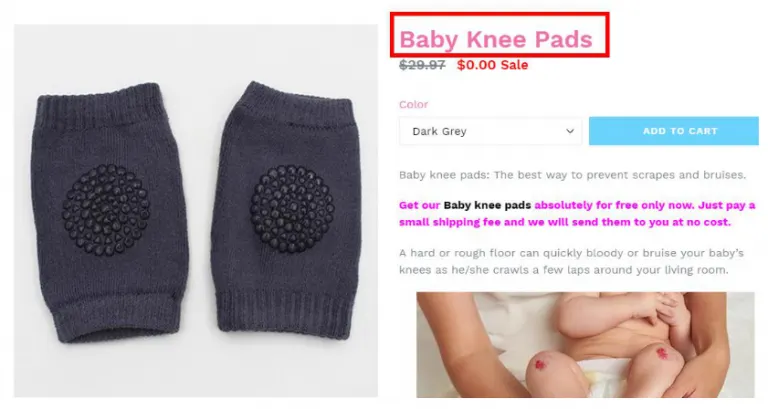Click the right knee pad in product photo
Image resolution: width=768 pixels, height=409 pixels.
287,210
